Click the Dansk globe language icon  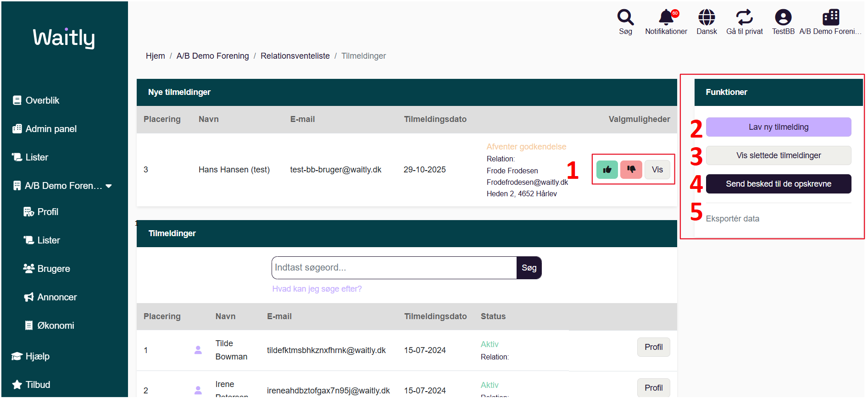(707, 17)
